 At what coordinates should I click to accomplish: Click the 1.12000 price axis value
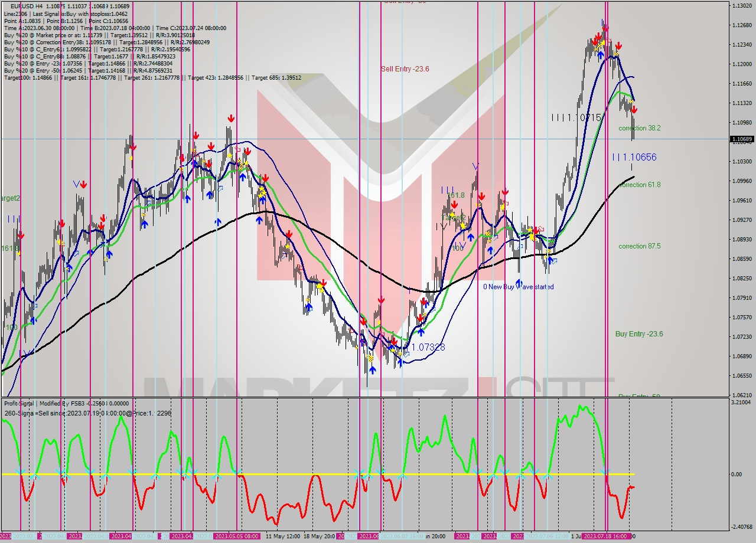[x=742, y=64]
